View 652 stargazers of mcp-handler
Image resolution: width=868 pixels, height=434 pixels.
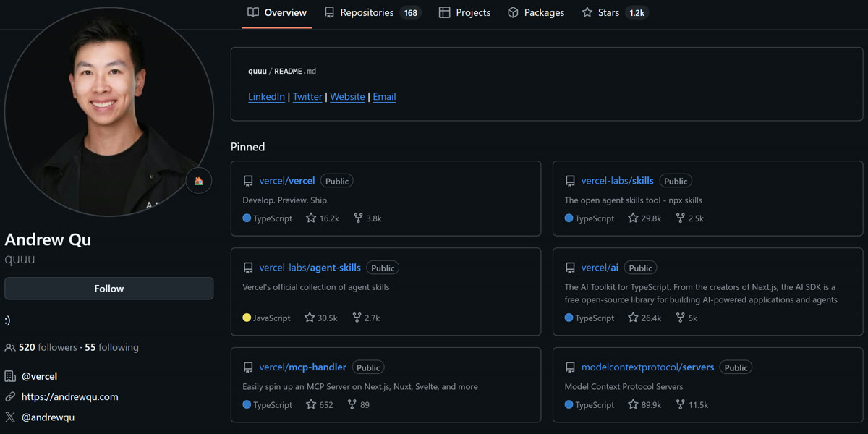pyautogui.click(x=320, y=405)
